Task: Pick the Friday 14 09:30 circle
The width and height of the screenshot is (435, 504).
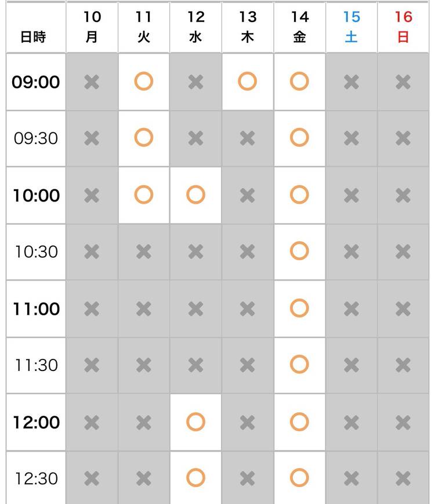Action: (299, 138)
